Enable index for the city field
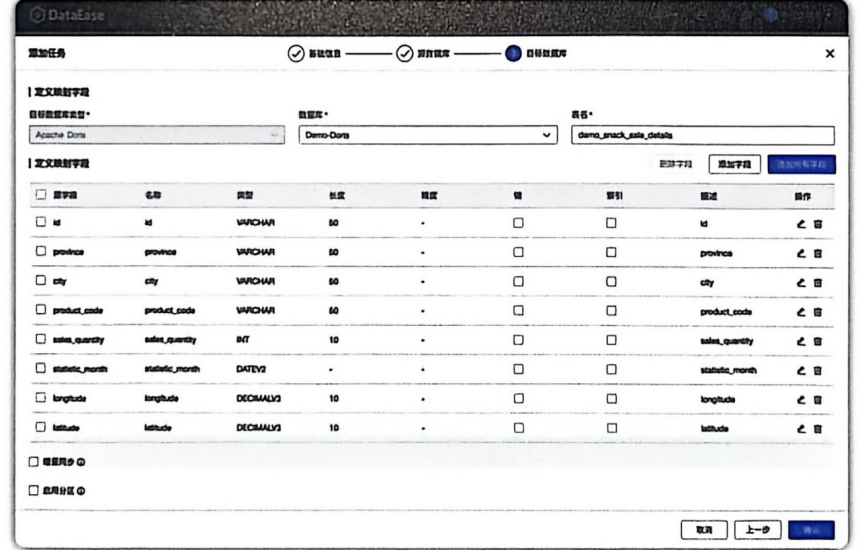 click(x=611, y=281)
